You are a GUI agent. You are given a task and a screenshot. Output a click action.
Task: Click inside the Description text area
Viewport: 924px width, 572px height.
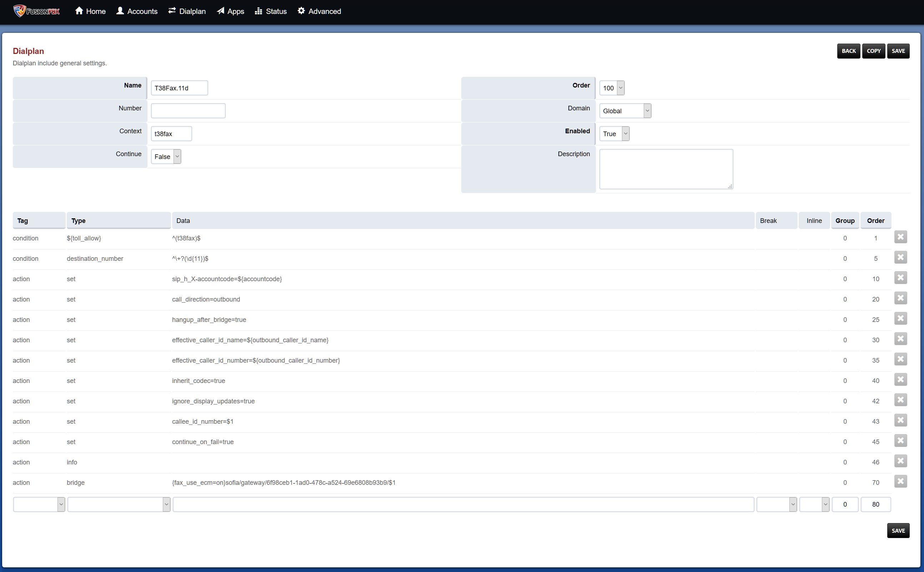coord(666,169)
